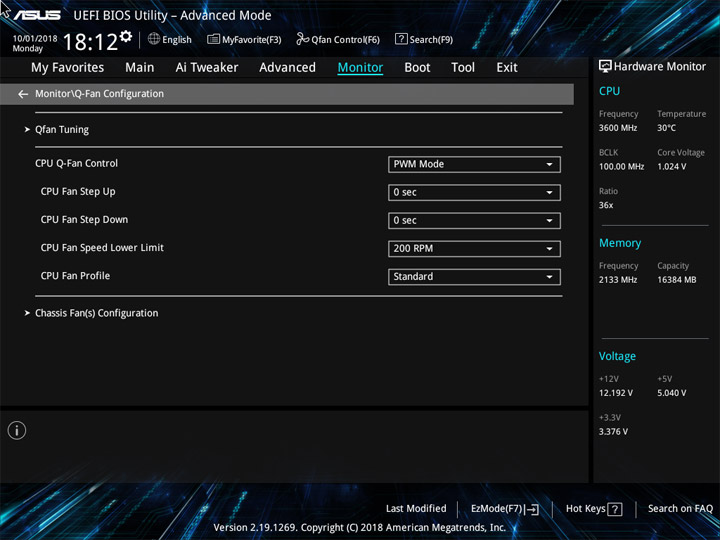The image size is (720, 540).
Task: Click the MyFavorite list icon
Action: [x=213, y=39]
